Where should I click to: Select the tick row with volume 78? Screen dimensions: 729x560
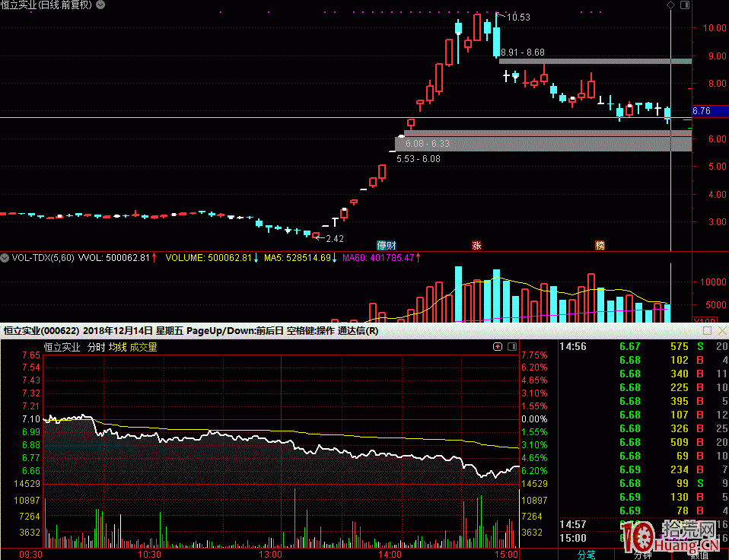tap(644, 511)
